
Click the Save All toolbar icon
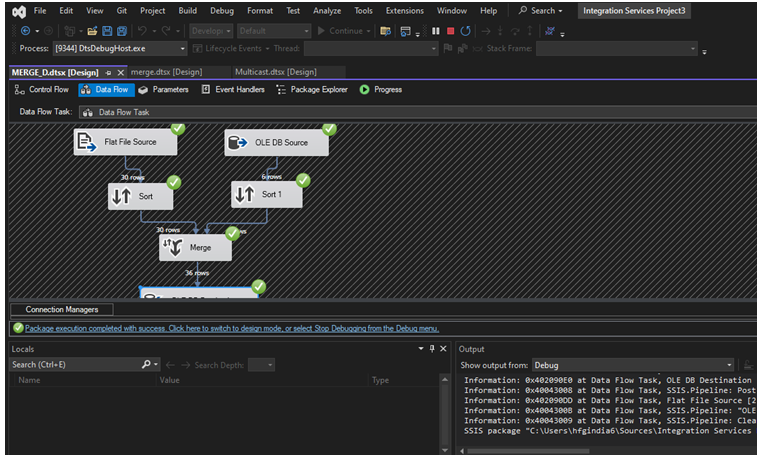tap(122, 31)
